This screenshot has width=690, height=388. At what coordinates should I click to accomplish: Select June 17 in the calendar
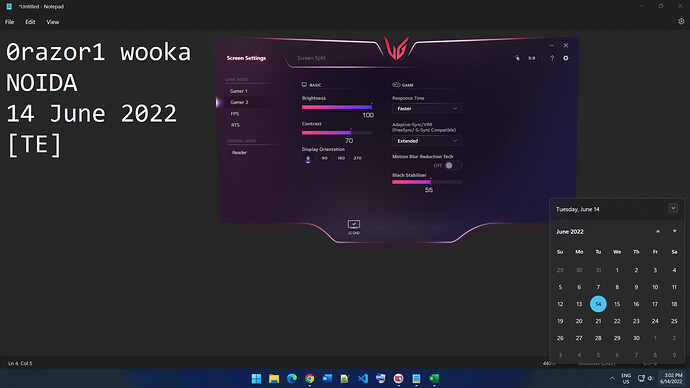pos(655,304)
